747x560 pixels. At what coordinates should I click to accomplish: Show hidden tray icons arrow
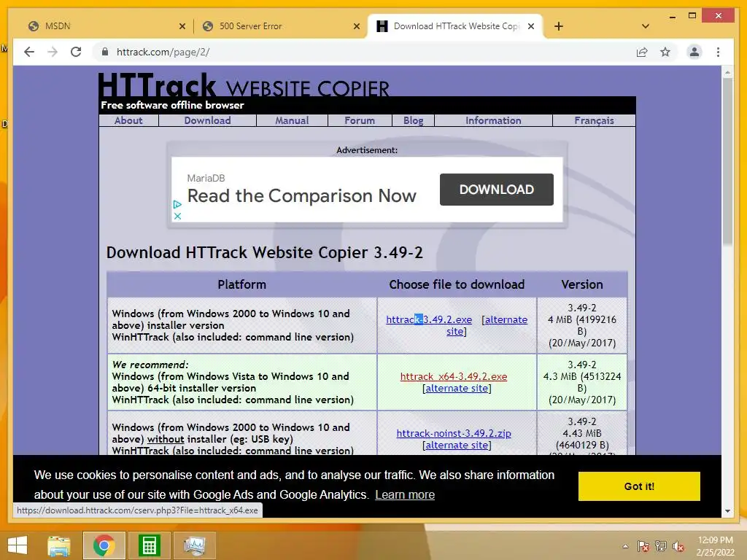pos(625,546)
